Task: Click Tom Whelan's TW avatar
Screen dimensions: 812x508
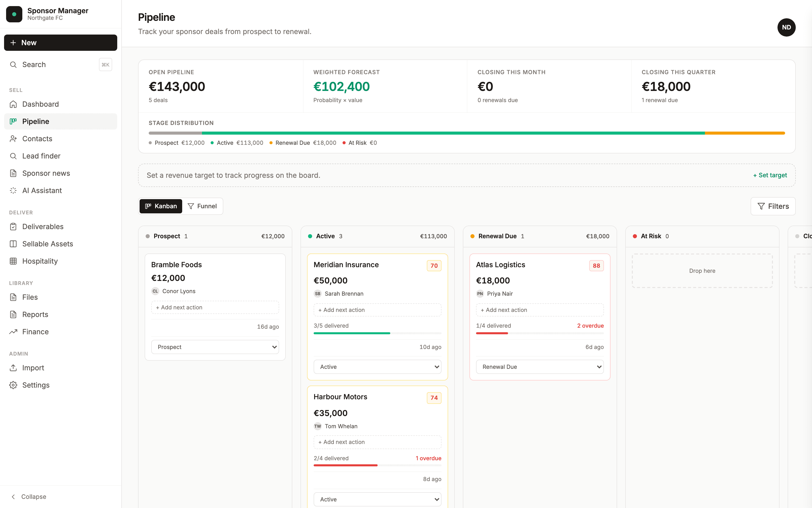Action: click(x=317, y=426)
